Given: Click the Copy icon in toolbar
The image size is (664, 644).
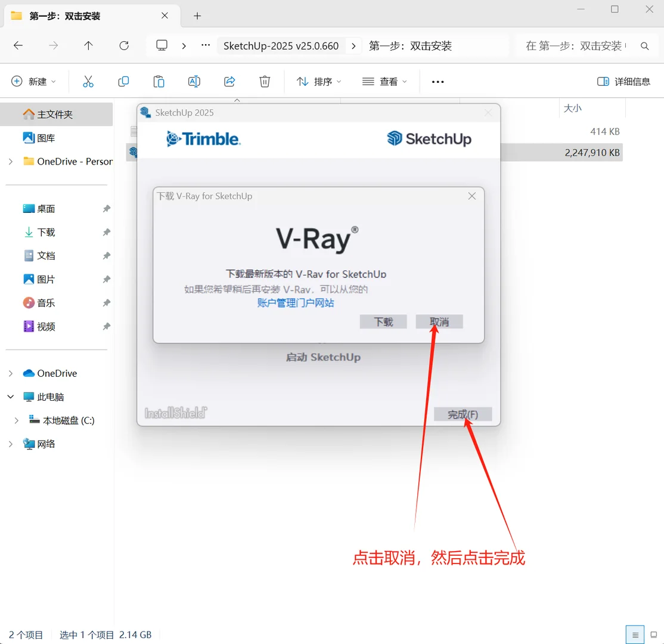Looking at the screenshot, I should (123, 81).
